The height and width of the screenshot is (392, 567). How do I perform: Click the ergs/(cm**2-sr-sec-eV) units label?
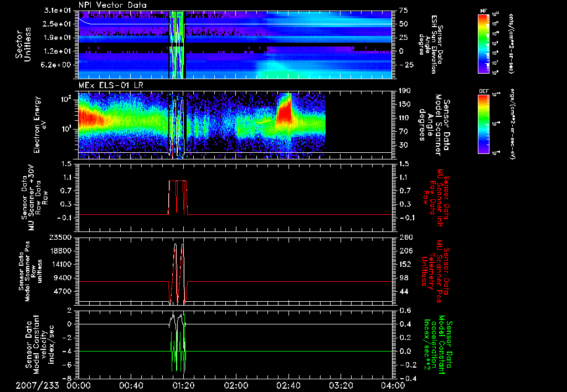[x=512, y=125]
